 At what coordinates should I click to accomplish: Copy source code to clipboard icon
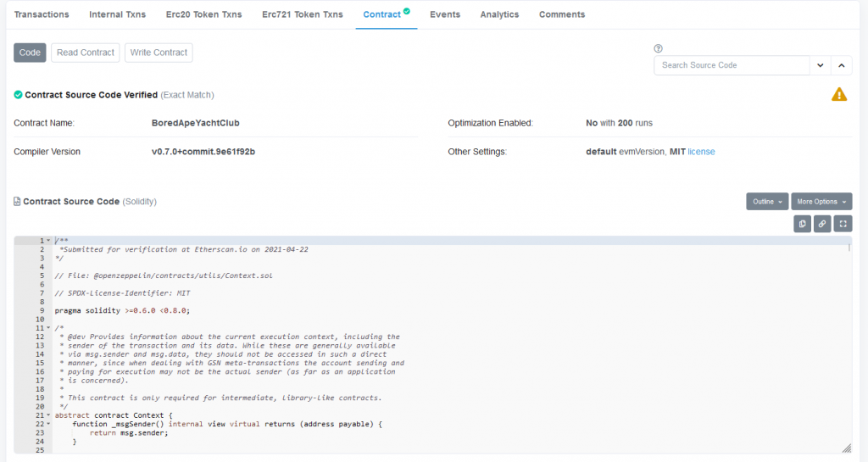tap(802, 224)
